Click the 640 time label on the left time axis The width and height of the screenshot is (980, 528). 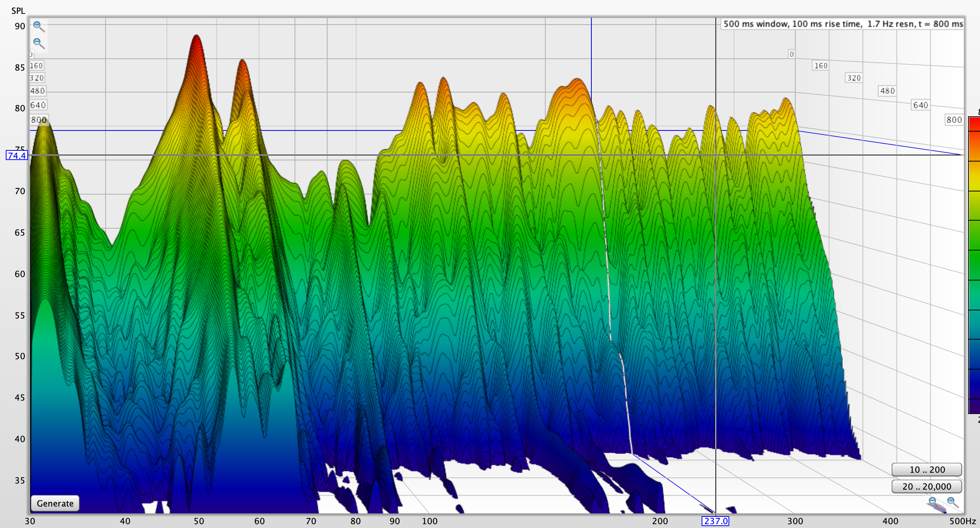[x=38, y=105]
